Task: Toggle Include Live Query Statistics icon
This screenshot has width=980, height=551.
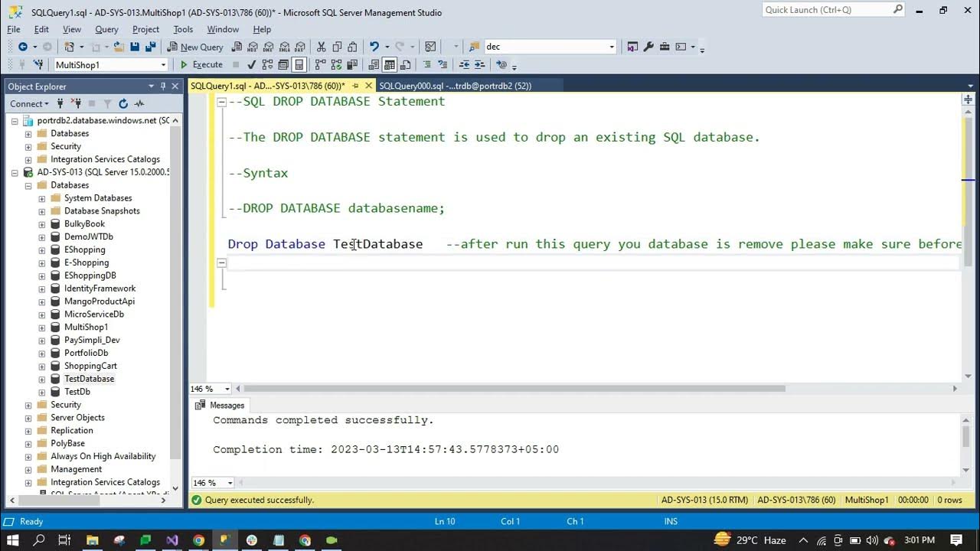Action: coord(336,65)
